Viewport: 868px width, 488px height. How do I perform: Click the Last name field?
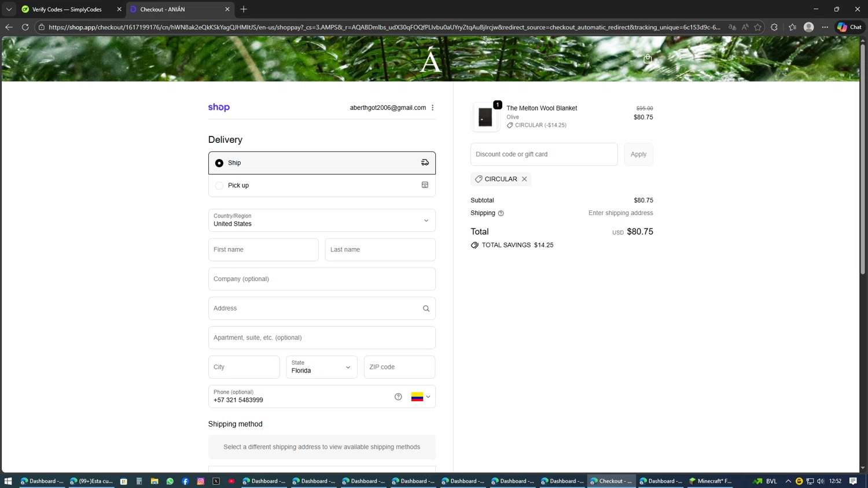(380, 250)
